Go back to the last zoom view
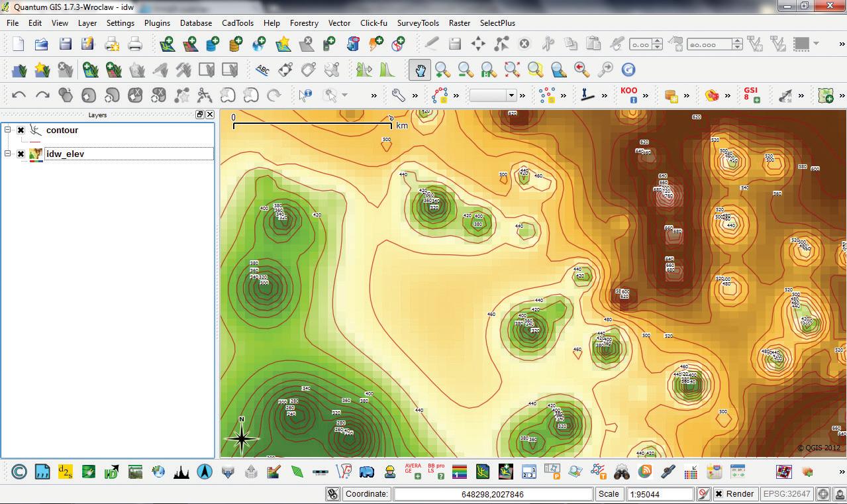Viewport: 847px width, 504px height. coord(581,70)
